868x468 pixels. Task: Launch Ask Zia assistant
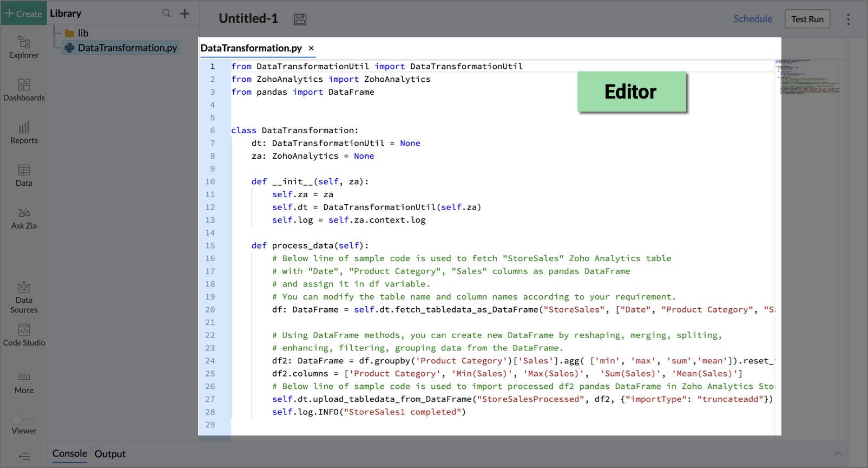(x=24, y=218)
